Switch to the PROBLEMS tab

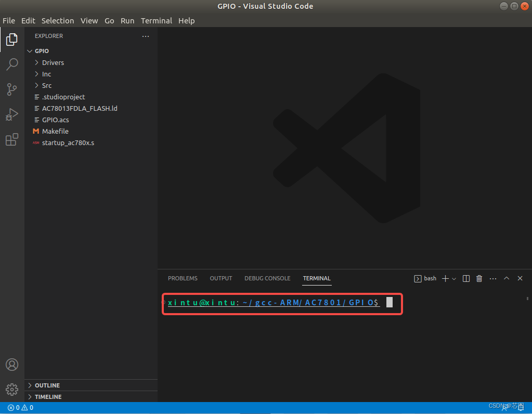click(x=183, y=278)
